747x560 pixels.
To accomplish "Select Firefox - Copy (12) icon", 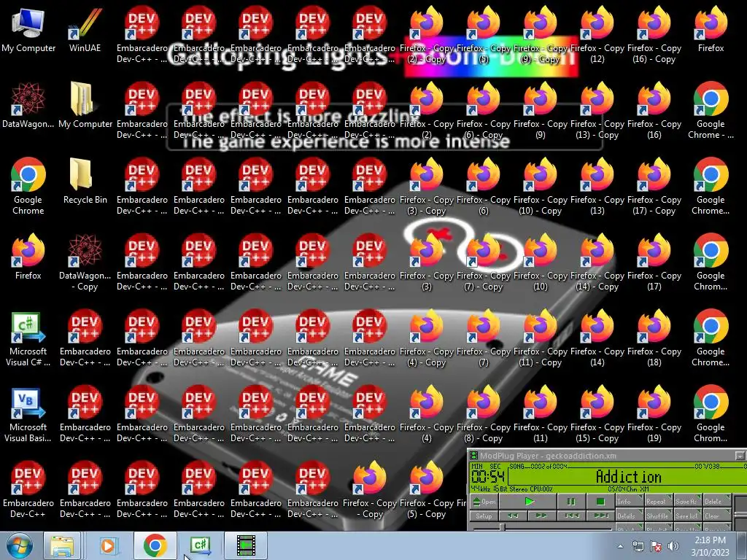I will 597,35.
